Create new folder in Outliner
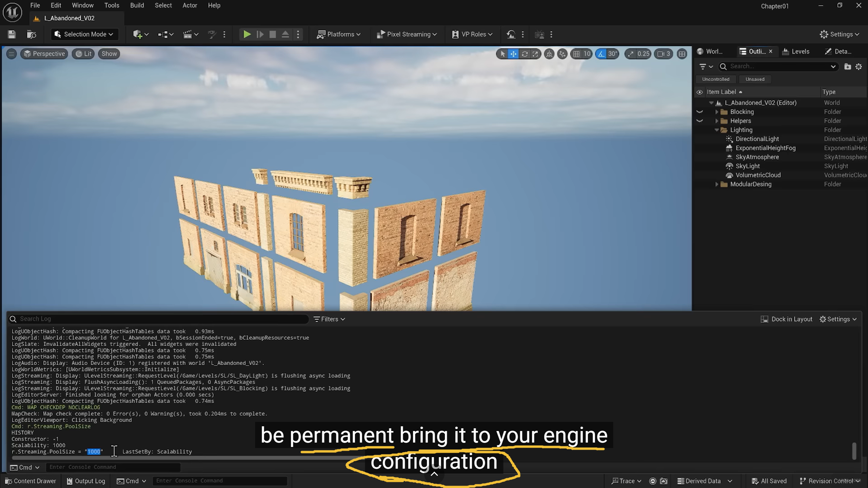Viewport: 868px width, 488px height. (x=847, y=66)
